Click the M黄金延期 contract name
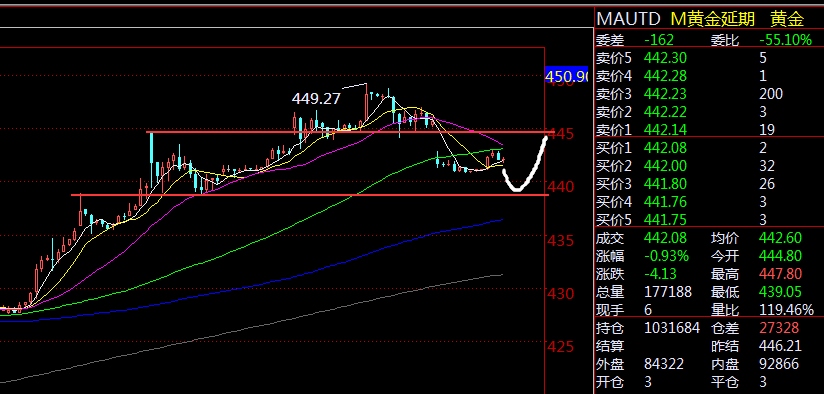 (713, 19)
